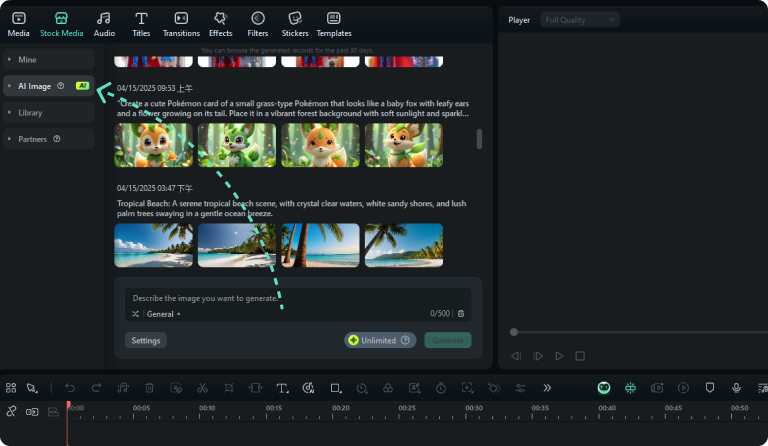The height and width of the screenshot is (446, 768).
Task: Open the AI copilot robot icon
Action: tap(604, 388)
